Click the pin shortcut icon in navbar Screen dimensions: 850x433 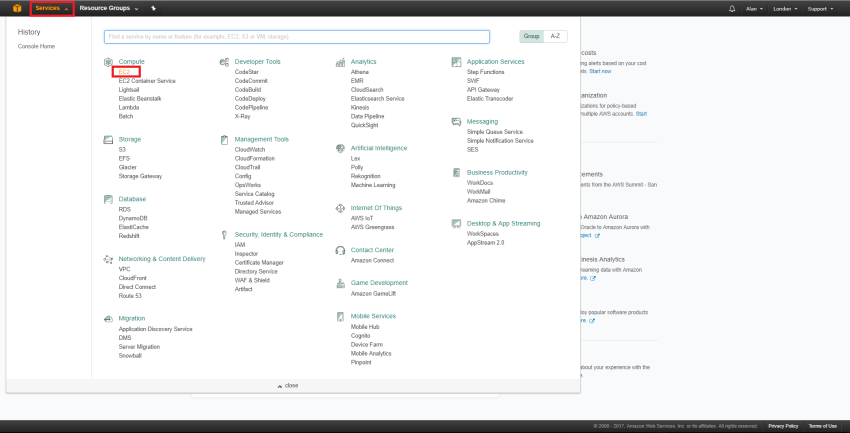click(x=153, y=9)
